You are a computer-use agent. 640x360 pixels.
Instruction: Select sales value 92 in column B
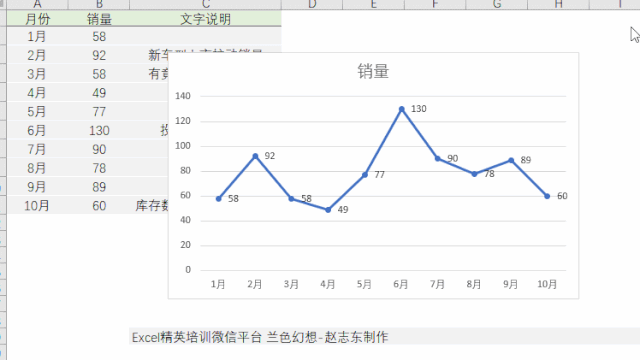(x=99, y=55)
